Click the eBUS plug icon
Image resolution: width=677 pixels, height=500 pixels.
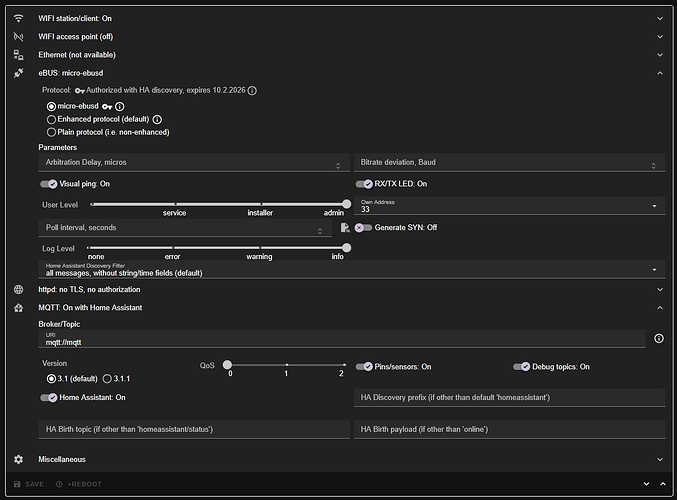(18, 72)
